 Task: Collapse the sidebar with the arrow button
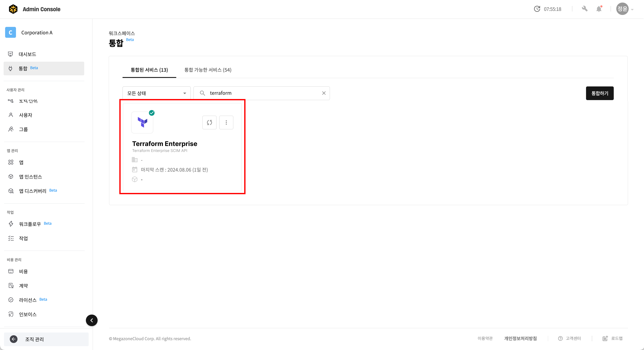(x=91, y=320)
